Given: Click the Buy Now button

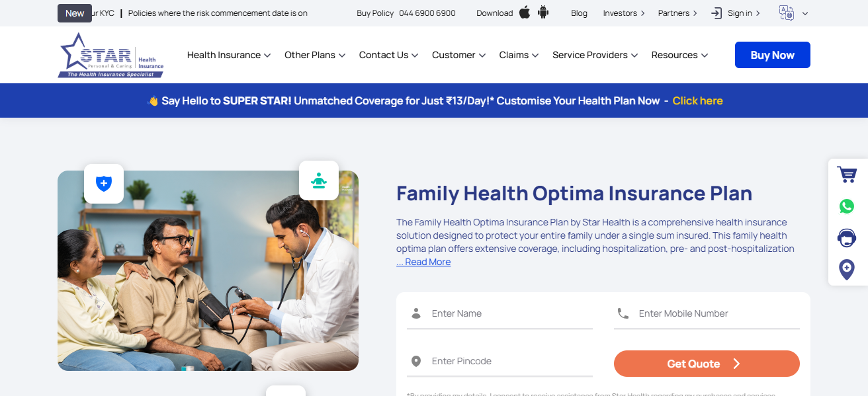Looking at the screenshot, I should coord(773,55).
